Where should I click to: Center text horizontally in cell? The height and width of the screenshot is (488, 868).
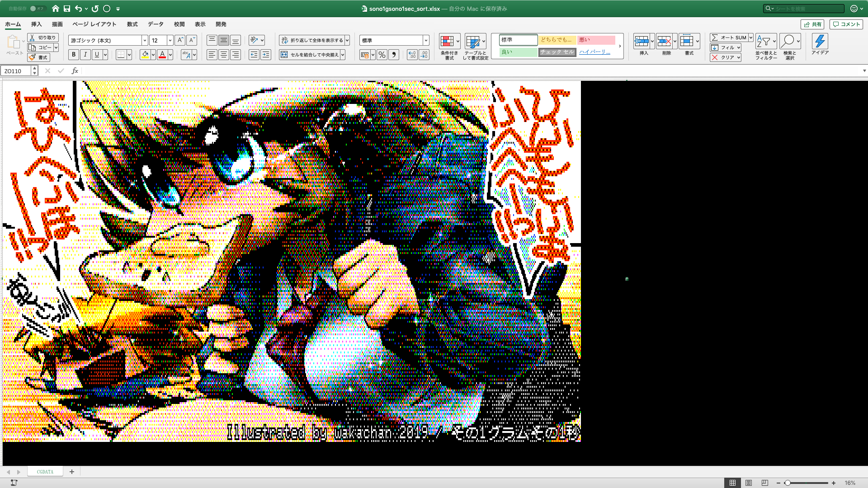point(223,55)
